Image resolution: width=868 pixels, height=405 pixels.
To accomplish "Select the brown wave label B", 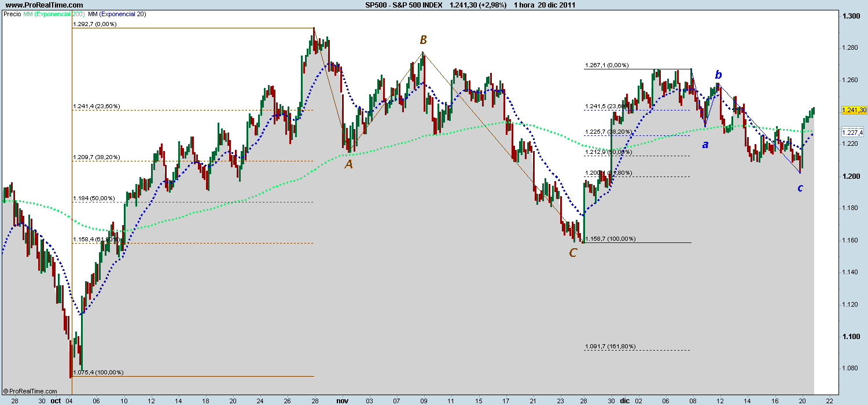I will pyautogui.click(x=423, y=40).
